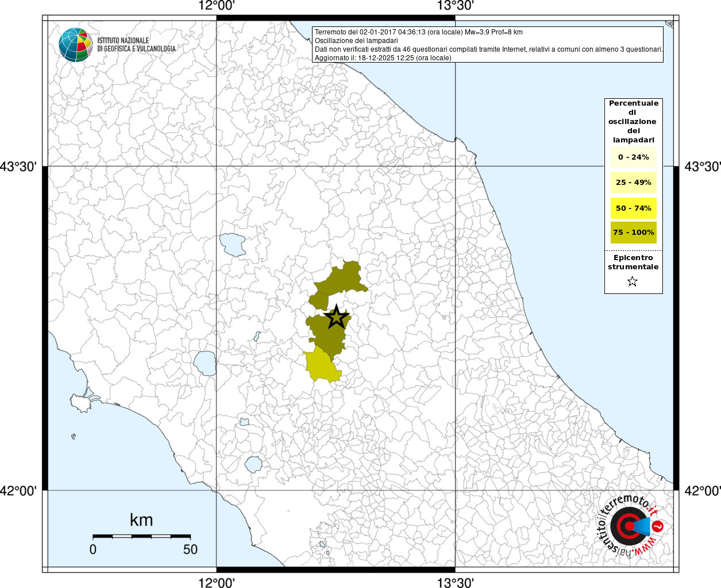
Task: Click the olive municipality north of the epicenter
Action: [343, 278]
